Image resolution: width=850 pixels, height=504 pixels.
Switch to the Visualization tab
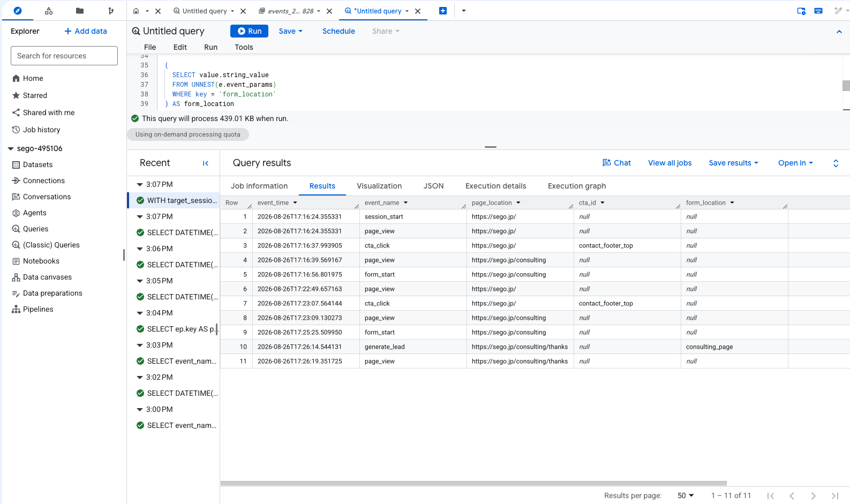click(x=379, y=186)
